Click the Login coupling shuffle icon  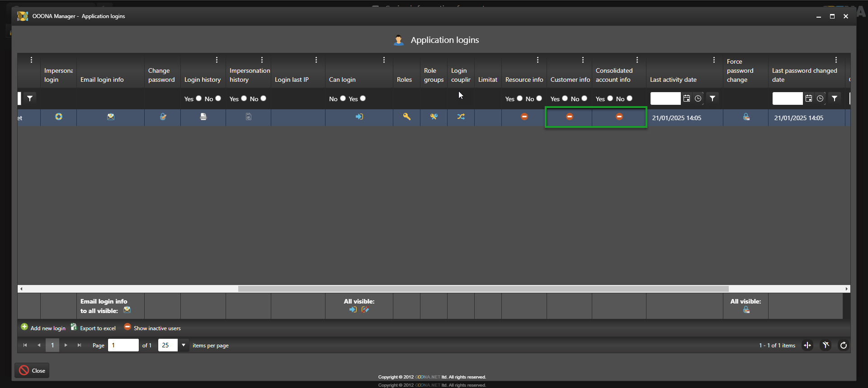pyautogui.click(x=461, y=117)
